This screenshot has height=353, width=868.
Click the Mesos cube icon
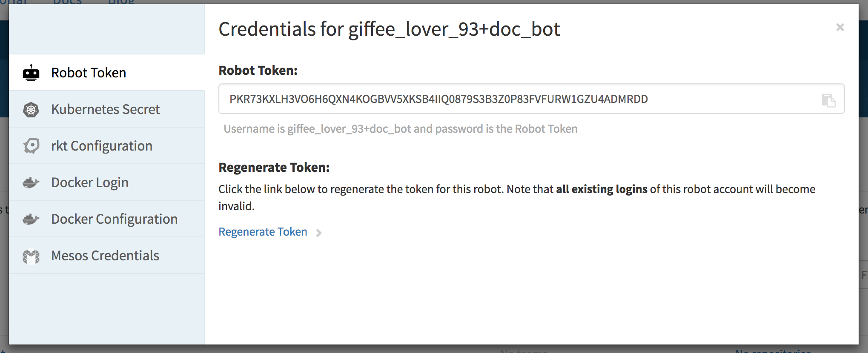[31, 256]
